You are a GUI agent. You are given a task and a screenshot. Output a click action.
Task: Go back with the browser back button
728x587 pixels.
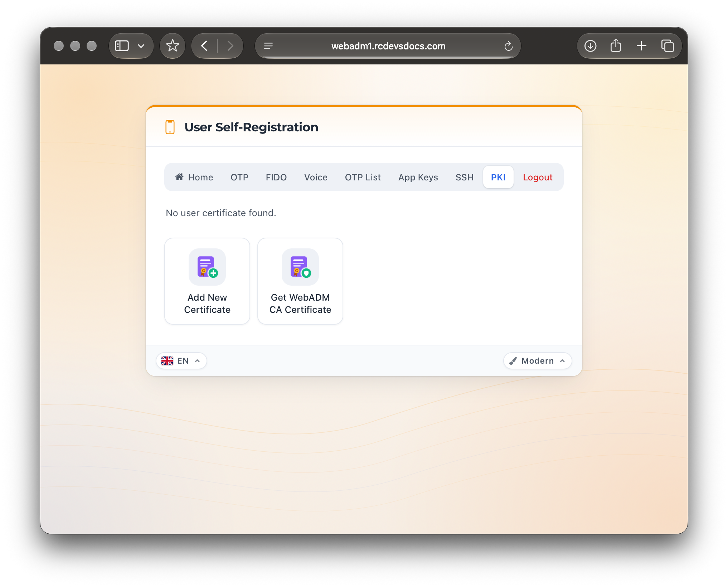tap(204, 46)
